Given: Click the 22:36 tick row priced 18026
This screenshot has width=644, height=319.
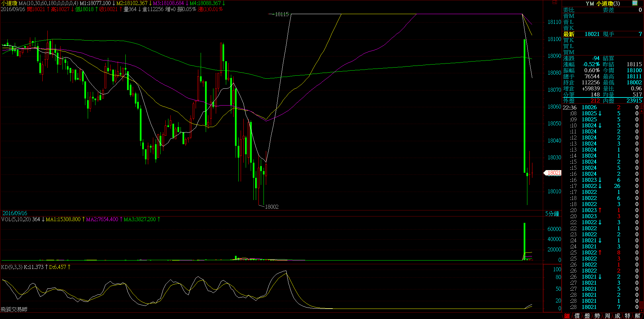Looking at the screenshot, I should point(601,108).
